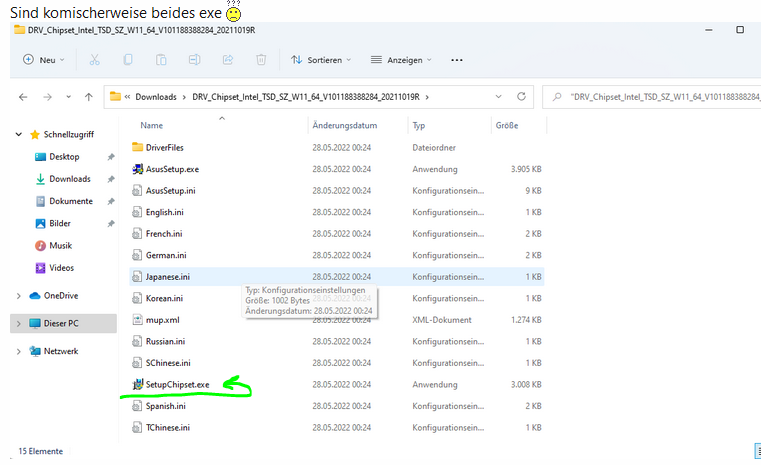Click the Copy icon in toolbar
Screen dimensions: 761x465
(x=128, y=60)
